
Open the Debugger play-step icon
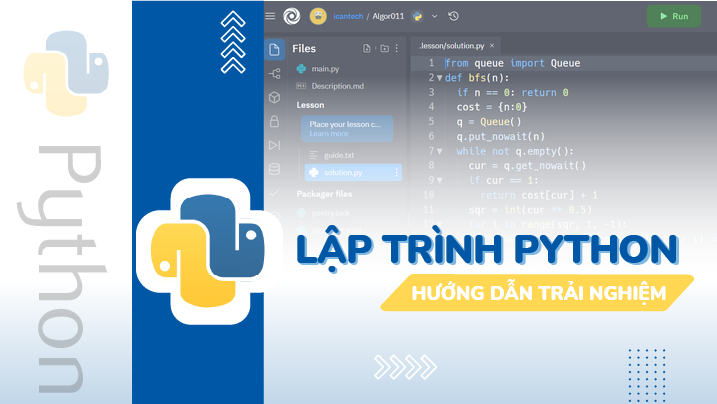tap(274, 145)
